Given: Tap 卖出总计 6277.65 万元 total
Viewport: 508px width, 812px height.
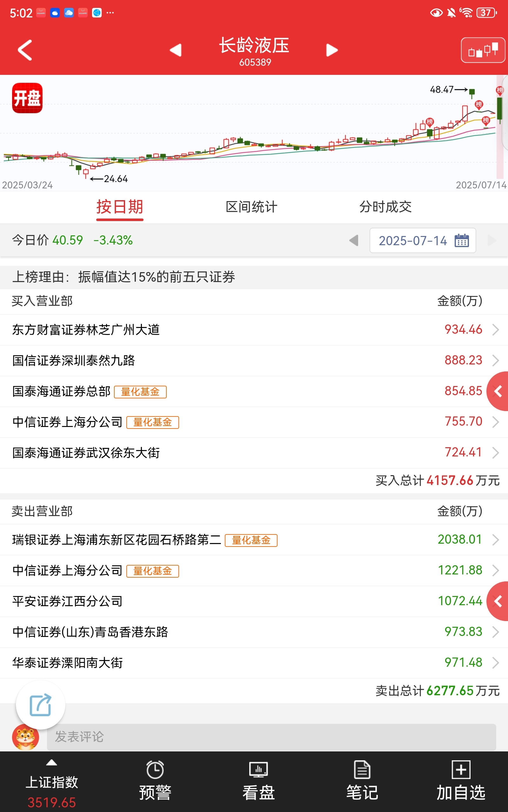Looking at the screenshot, I should (438, 691).
